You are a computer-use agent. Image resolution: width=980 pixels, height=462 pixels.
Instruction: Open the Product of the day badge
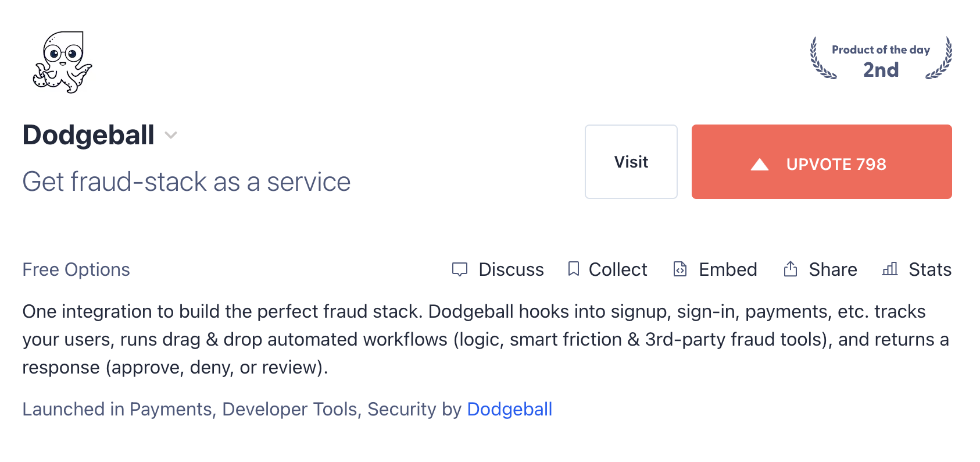tap(881, 59)
